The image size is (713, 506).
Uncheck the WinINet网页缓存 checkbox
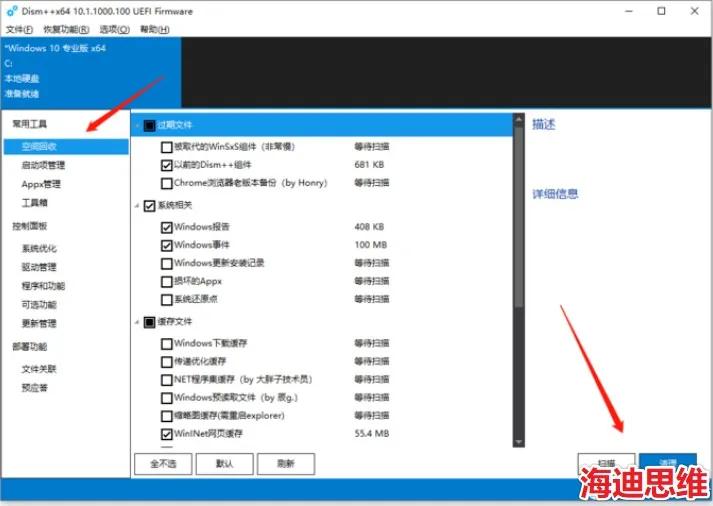tap(167, 434)
